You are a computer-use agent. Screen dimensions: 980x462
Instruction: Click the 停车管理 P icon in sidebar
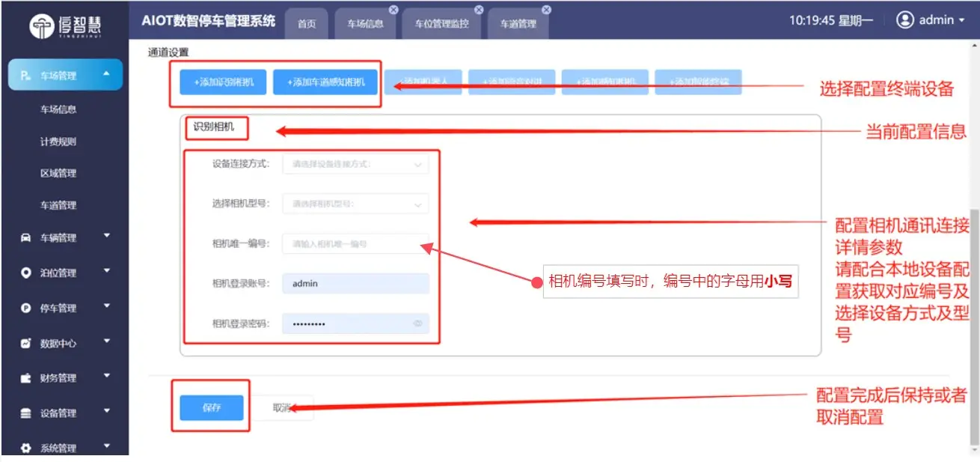click(25, 308)
